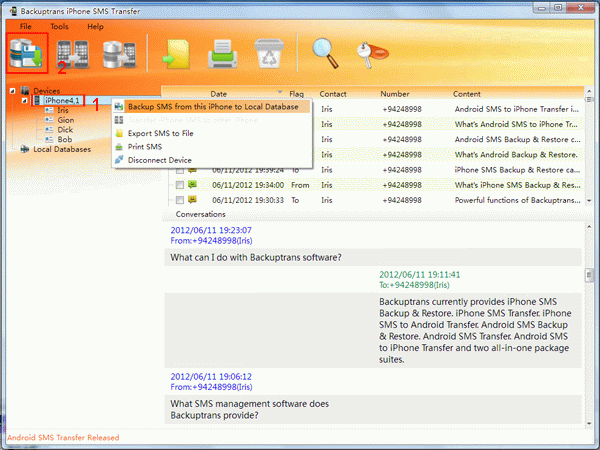The height and width of the screenshot is (450, 600).
Task: Select contact Iris in device tree
Action: [x=63, y=110]
